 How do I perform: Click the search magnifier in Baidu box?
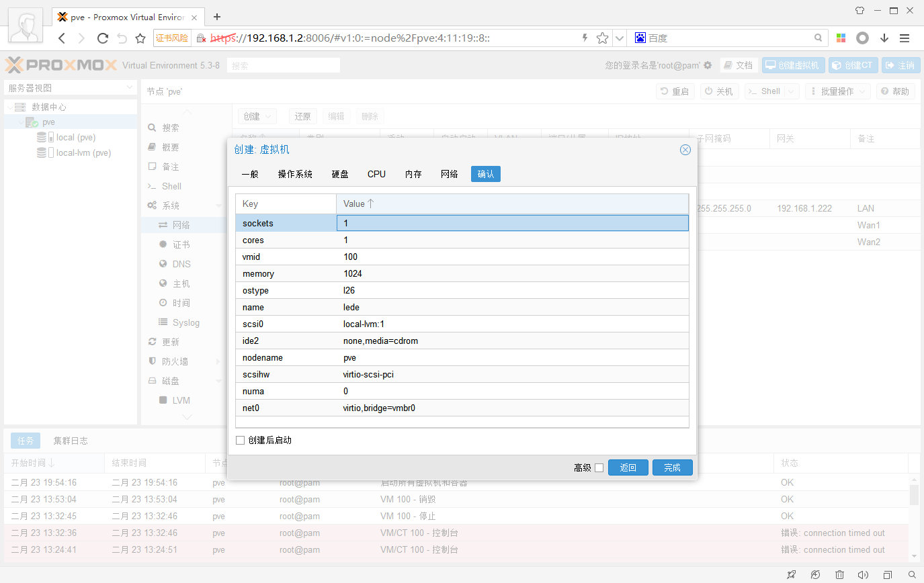[x=818, y=38]
